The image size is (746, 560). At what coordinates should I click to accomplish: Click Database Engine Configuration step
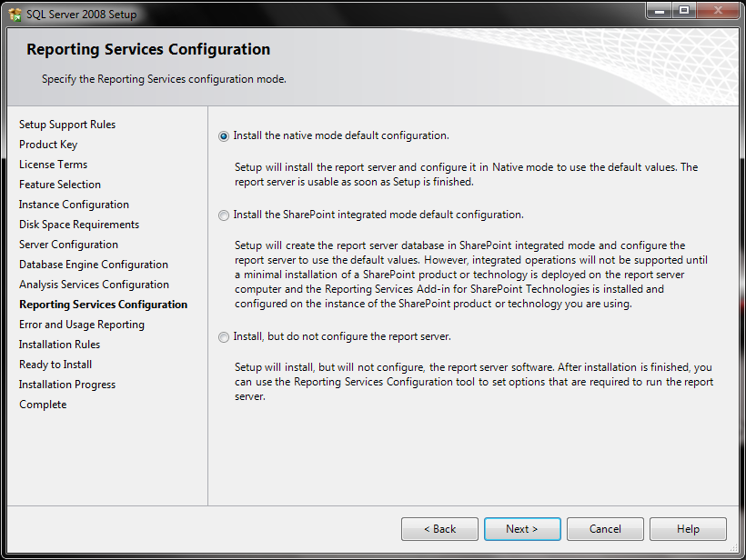[x=94, y=265]
